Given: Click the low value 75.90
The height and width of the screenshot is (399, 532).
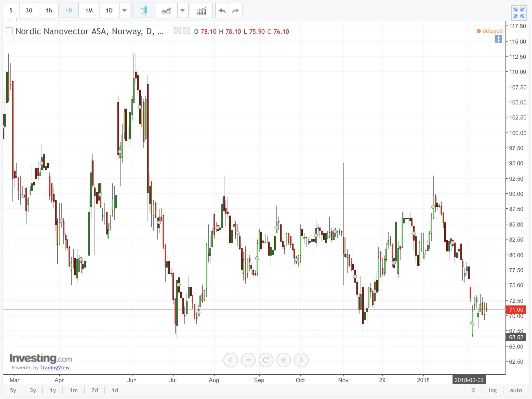Looking at the screenshot, I should pos(257,32).
